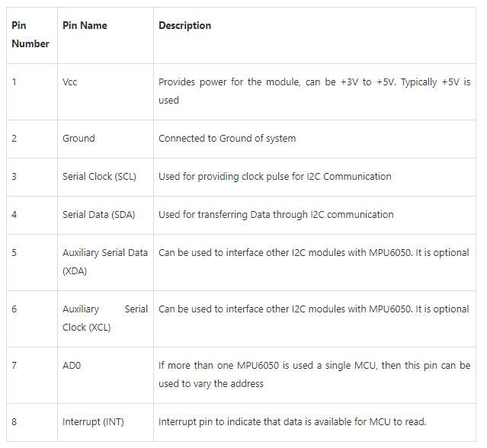Viewport: 487px width, 448px height.
Task: Click the Vcc power description text
Action: click(314, 91)
